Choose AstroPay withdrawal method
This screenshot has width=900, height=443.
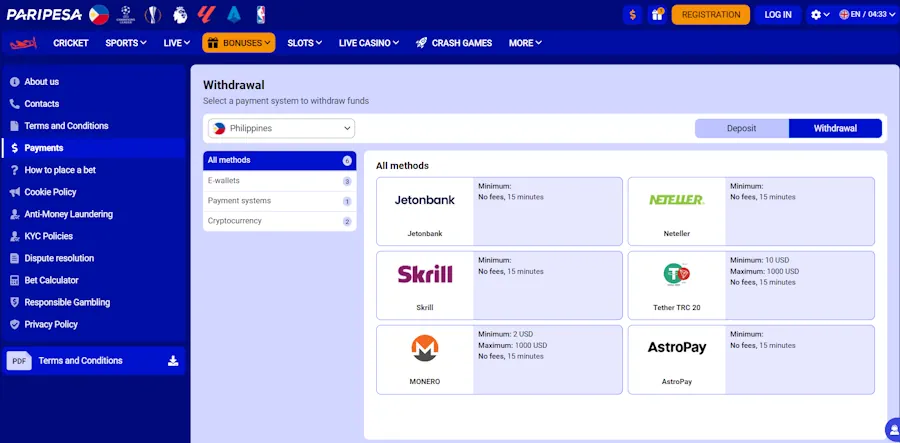coord(751,359)
